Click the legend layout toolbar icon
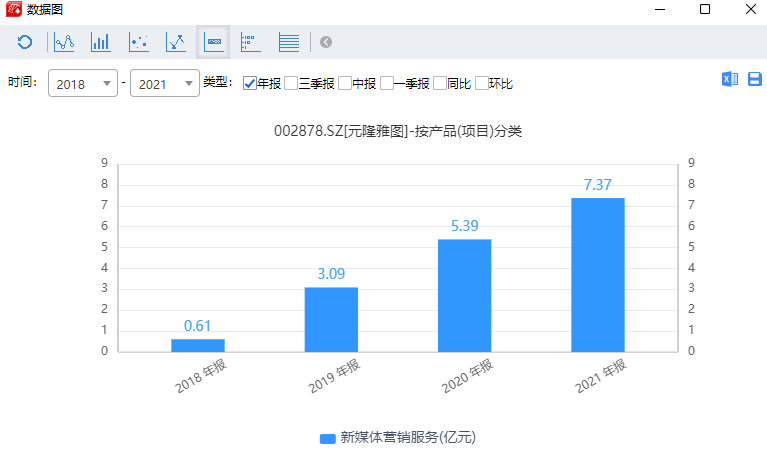Screen dimensions: 767x462 click(x=250, y=42)
